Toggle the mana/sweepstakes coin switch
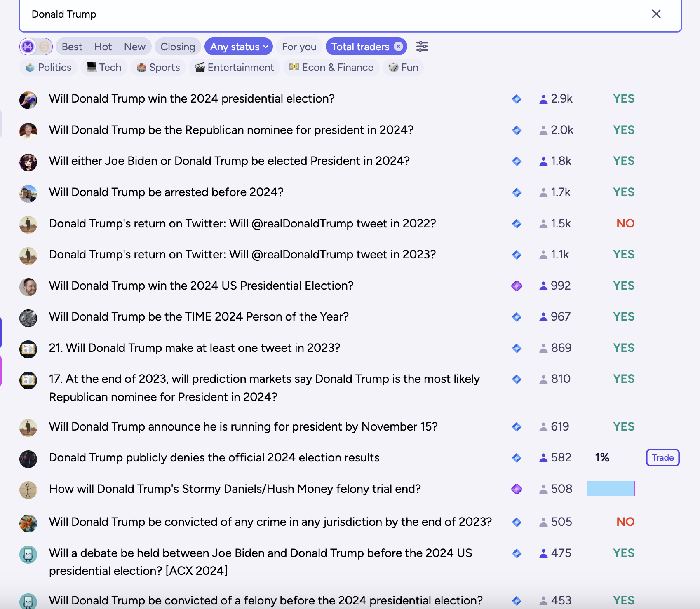This screenshot has width=700, height=609. 36,47
